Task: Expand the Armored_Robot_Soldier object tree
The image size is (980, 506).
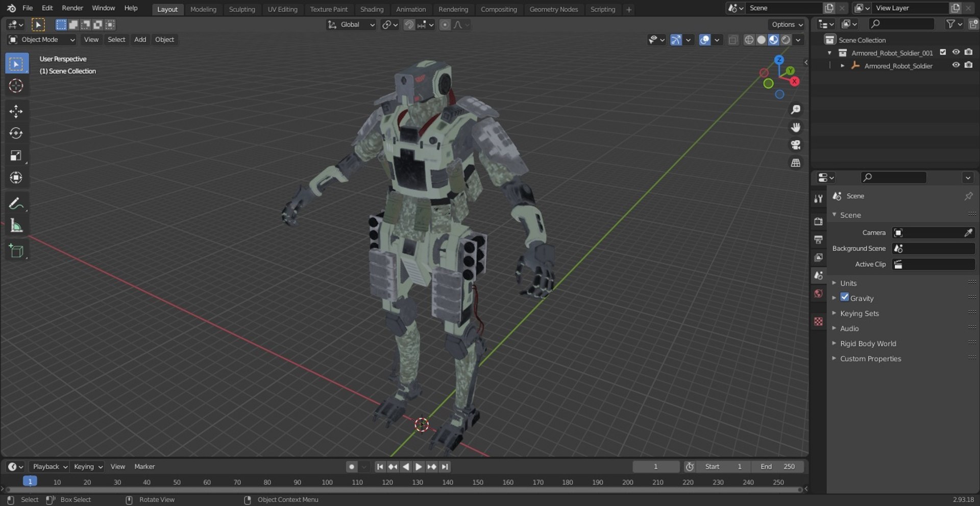Action: click(842, 66)
